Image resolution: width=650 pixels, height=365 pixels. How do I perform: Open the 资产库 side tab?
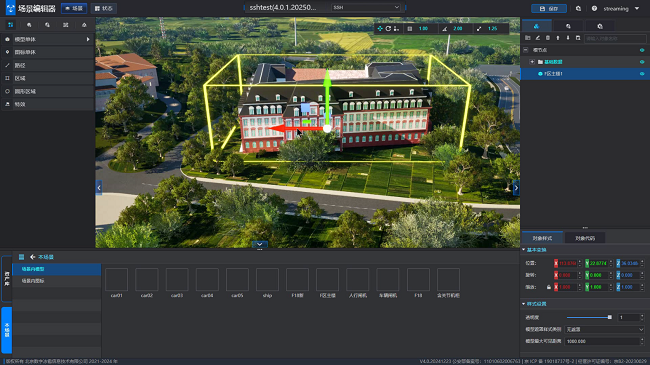pyautogui.click(x=7, y=279)
